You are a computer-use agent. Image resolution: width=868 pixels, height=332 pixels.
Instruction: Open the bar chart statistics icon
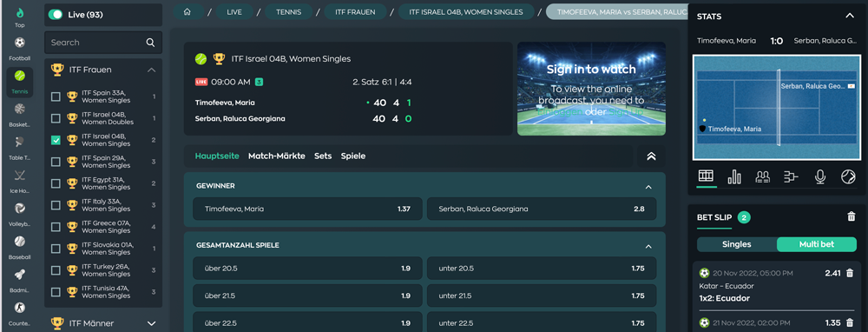click(x=734, y=176)
